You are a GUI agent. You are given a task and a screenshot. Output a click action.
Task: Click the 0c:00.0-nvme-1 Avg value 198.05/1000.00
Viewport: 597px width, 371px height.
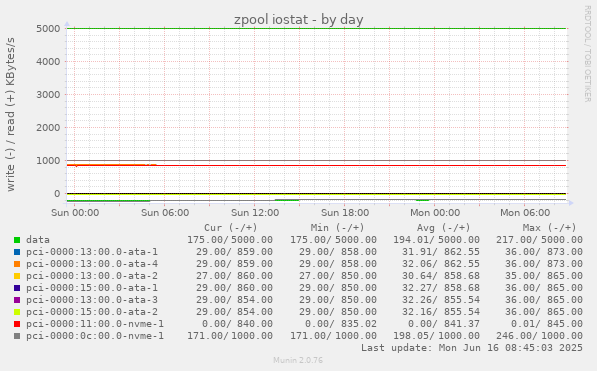(x=436, y=336)
